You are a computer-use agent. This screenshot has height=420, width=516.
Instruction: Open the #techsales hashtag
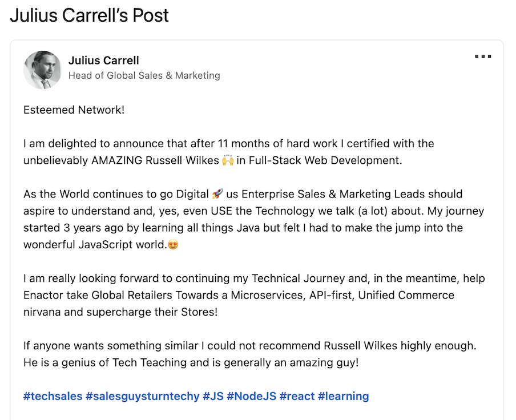53,396
